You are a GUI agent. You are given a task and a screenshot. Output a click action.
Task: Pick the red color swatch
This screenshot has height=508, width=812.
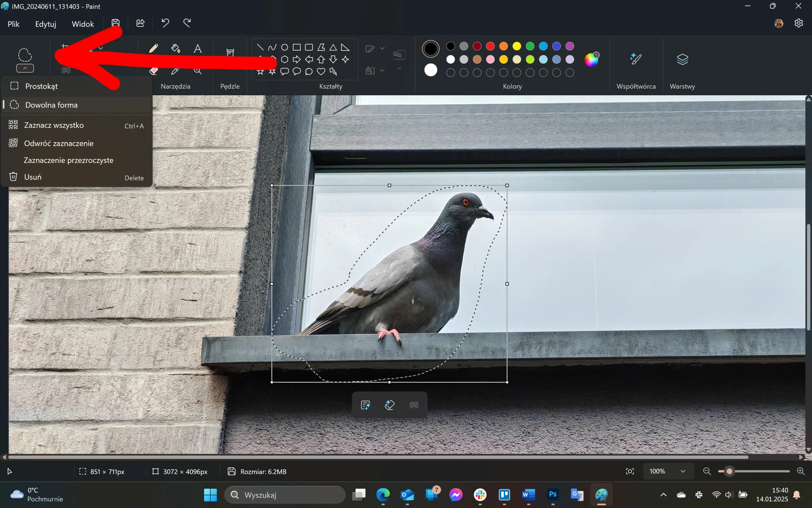click(490, 46)
